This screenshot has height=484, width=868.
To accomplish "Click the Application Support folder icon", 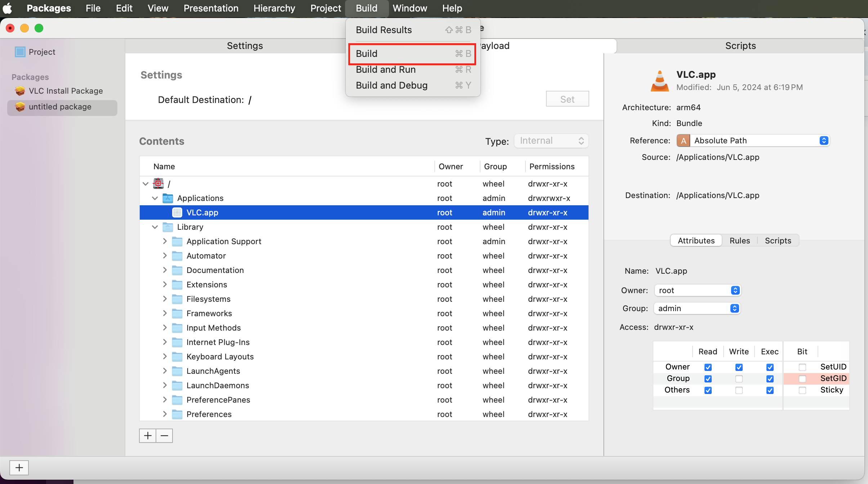I will coord(177,241).
